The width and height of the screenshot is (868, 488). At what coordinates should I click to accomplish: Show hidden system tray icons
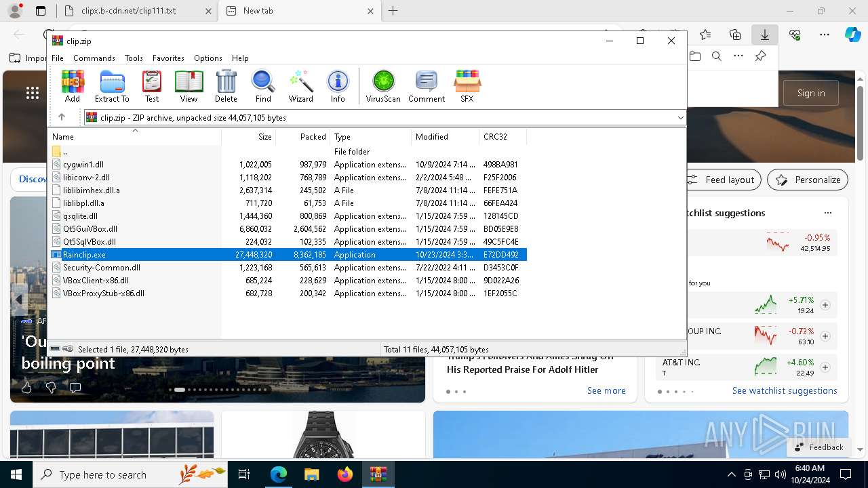(731, 474)
